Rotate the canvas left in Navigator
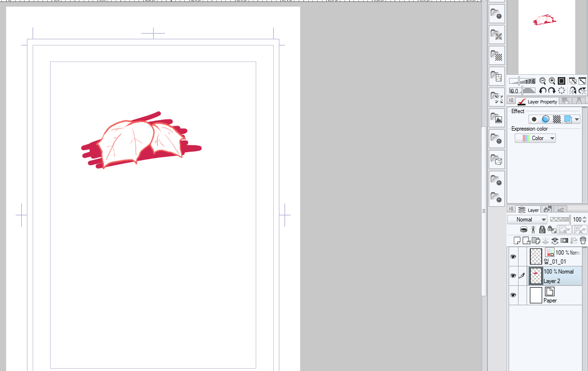This screenshot has height=371, width=588. (543, 90)
